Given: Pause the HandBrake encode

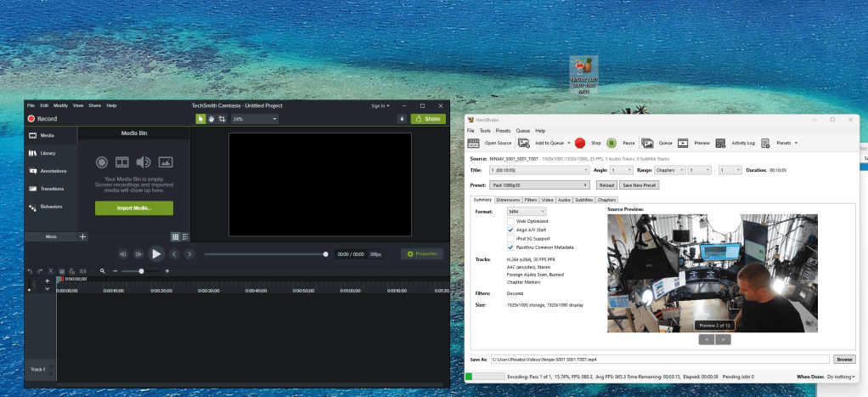Looking at the screenshot, I should coord(620,143).
